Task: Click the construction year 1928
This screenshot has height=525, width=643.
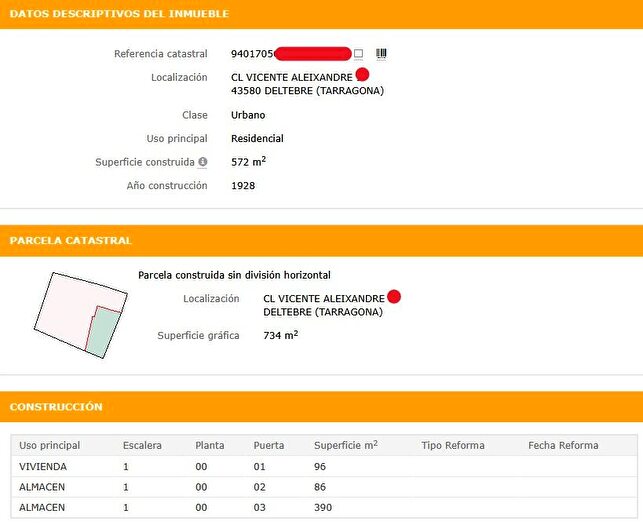Action: (243, 186)
